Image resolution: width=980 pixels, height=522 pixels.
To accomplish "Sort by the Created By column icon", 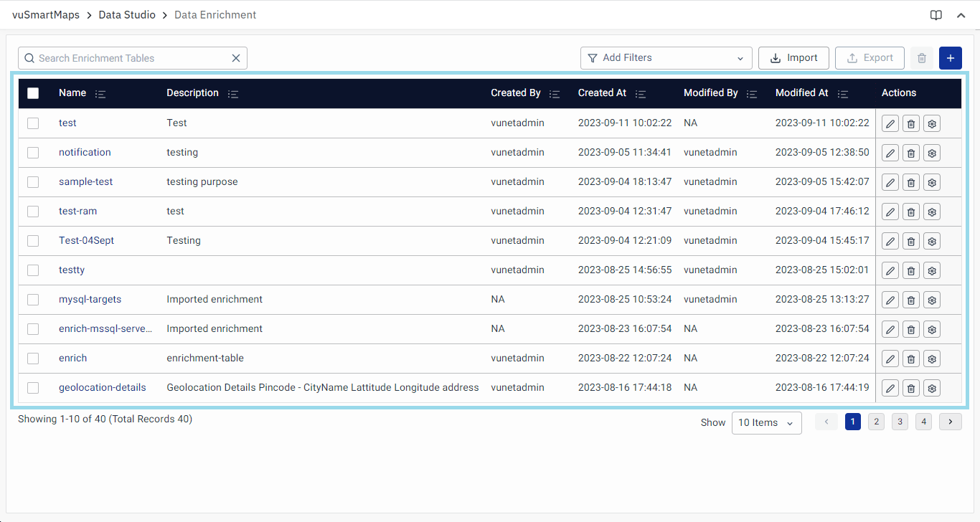I will (x=555, y=94).
